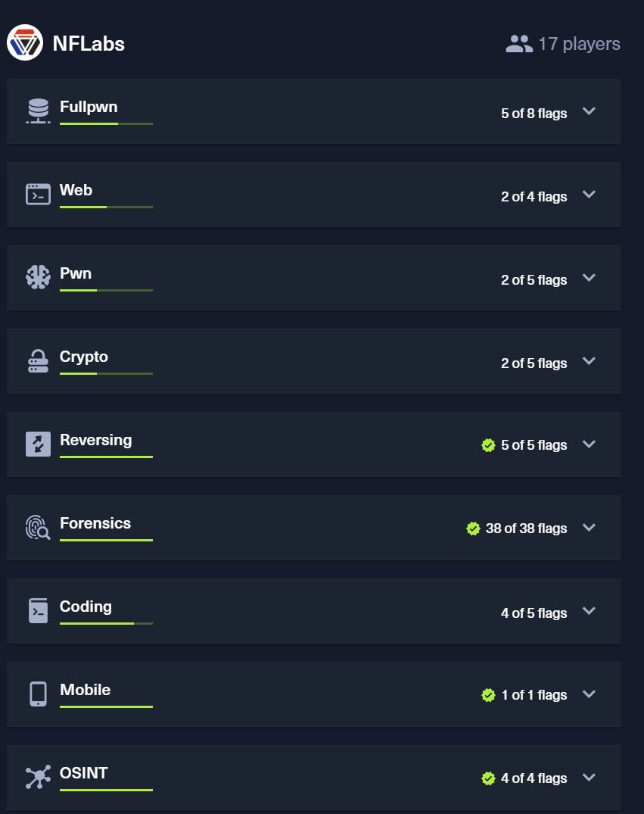Viewport: 644px width, 814px height.
Task: Click the Pwn progress bar
Action: (107, 290)
